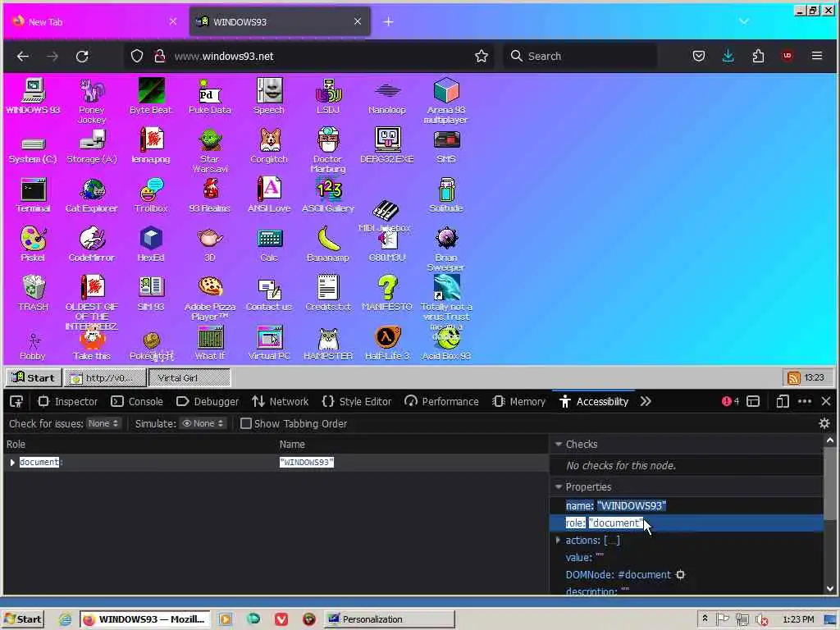
Task: Open the CodeMirror icon
Action: pos(92,244)
